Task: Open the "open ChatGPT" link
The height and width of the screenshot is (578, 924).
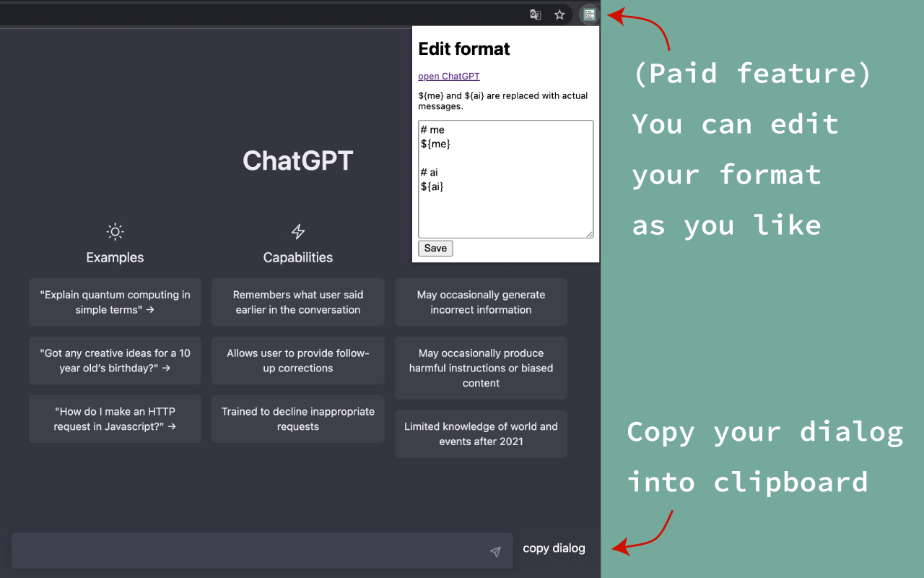Action: [x=449, y=77]
